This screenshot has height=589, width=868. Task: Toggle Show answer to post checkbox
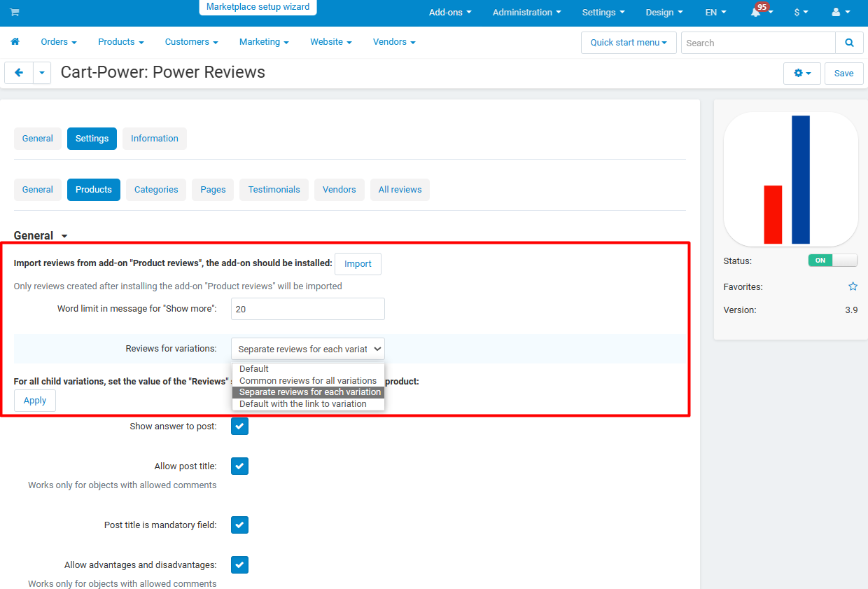coord(239,426)
